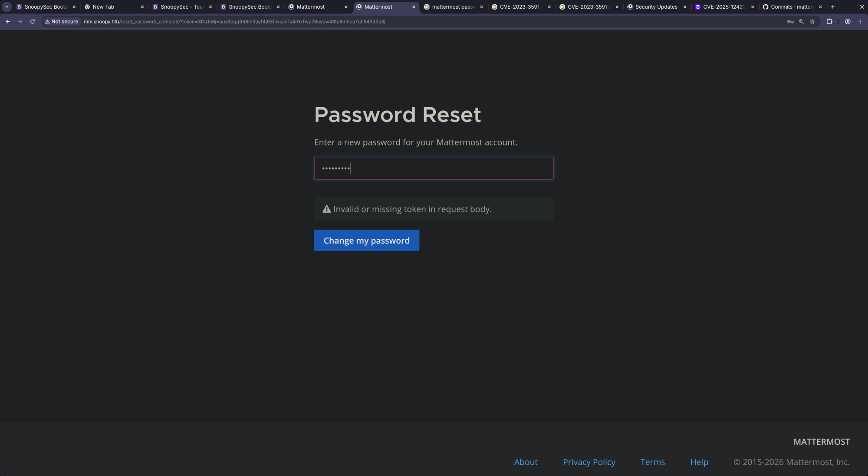
Task: Close the New Tab tab
Action: [x=142, y=7]
